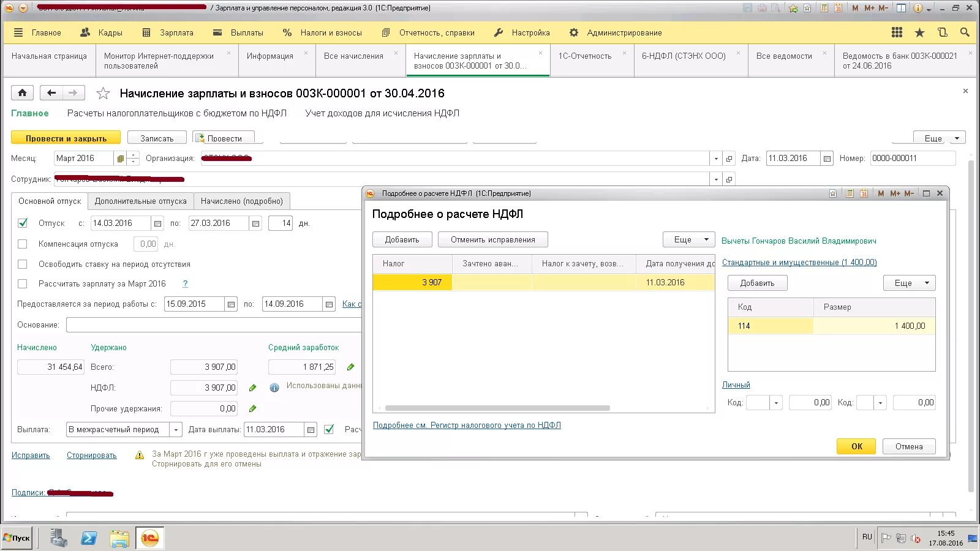Go forward with the right arrow button
980x551 pixels.
73,93
